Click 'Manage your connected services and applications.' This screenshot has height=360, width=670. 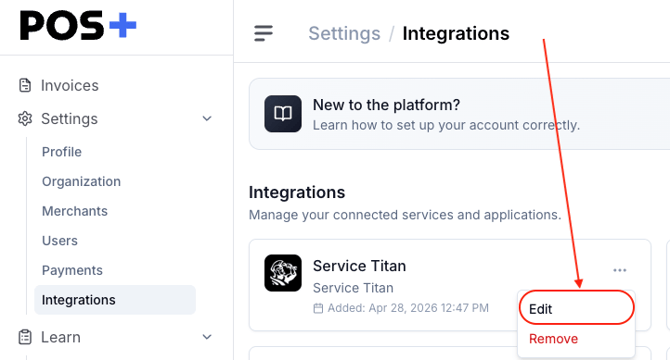(x=405, y=215)
